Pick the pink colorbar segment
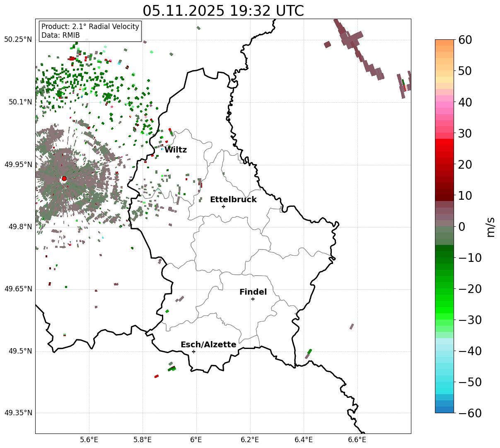Viewport: 500px width, 448px height. pos(444,105)
